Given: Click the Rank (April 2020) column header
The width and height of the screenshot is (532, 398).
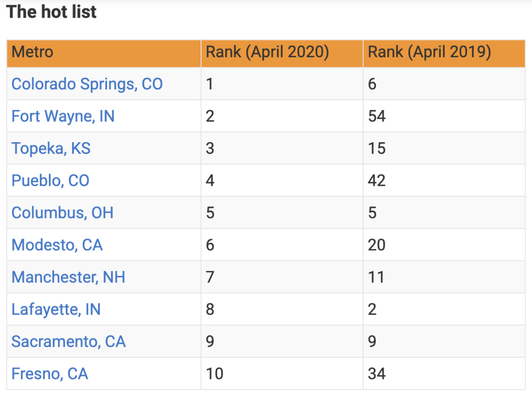Looking at the screenshot, I should pos(268,52).
